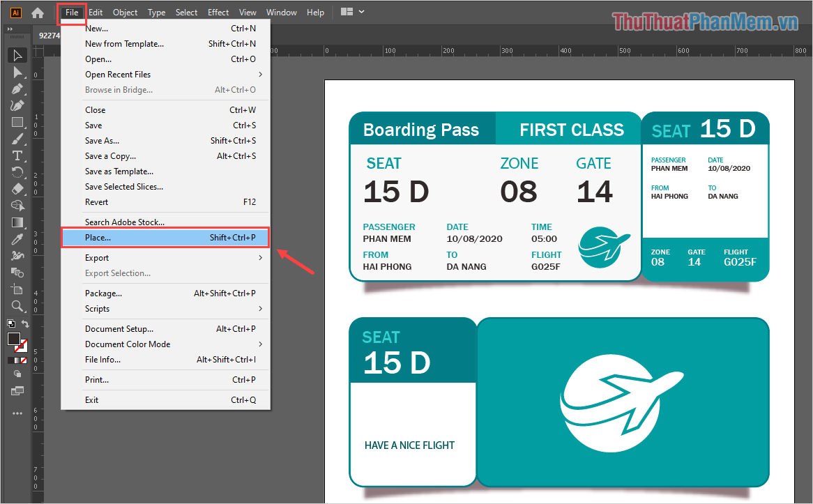This screenshot has height=504, width=813.
Task: Choose Place... from the File menu
Action: click(165, 238)
